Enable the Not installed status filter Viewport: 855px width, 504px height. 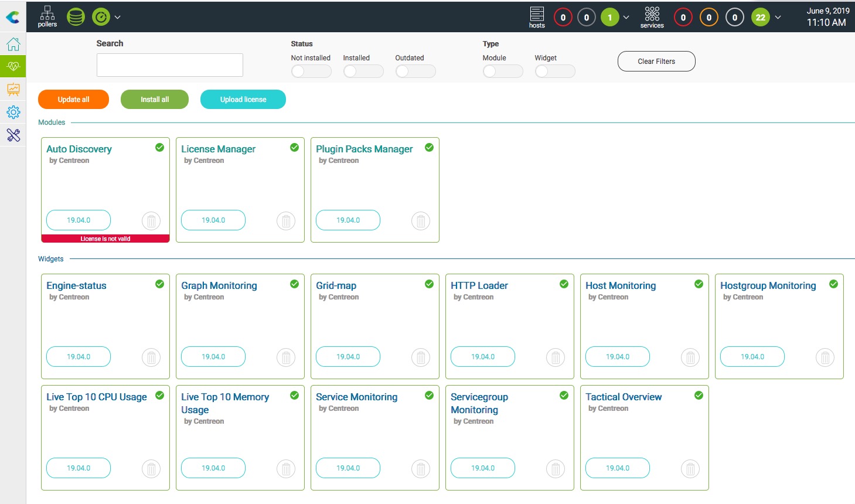tap(311, 71)
